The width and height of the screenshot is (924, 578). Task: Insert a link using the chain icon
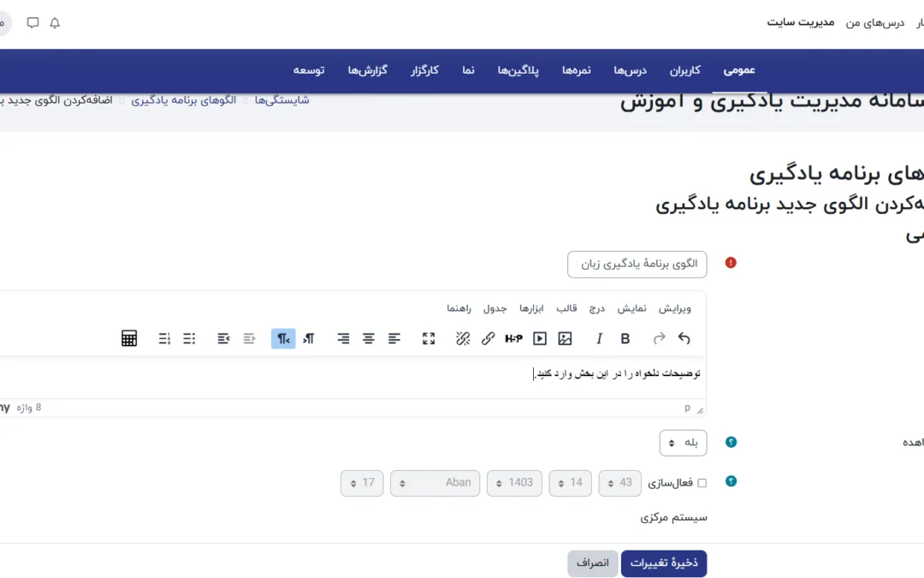[488, 339]
